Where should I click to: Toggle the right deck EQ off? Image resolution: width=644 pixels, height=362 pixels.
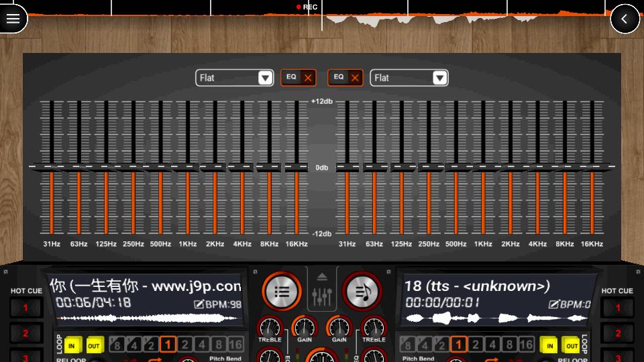[x=345, y=78]
